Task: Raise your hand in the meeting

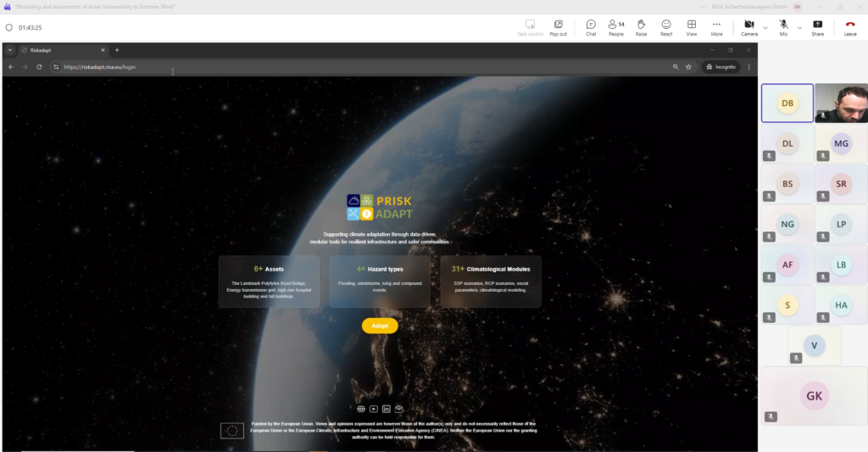Action: [x=641, y=27]
